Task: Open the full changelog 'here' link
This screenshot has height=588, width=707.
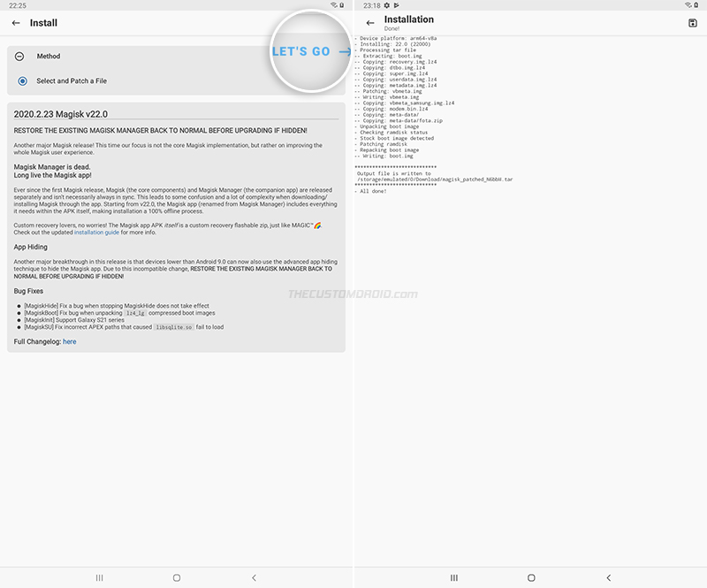Action: (70, 341)
